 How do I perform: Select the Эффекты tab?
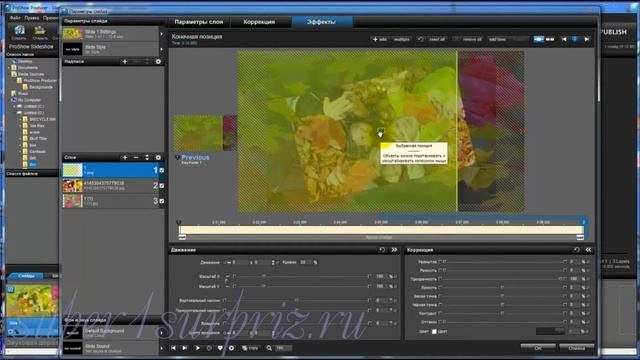click(x=322, y=22)
